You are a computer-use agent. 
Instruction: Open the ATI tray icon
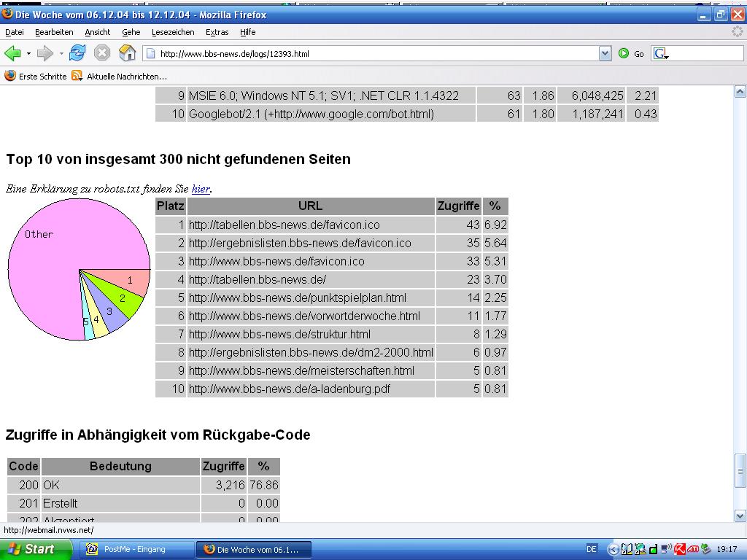pos(692,549)
